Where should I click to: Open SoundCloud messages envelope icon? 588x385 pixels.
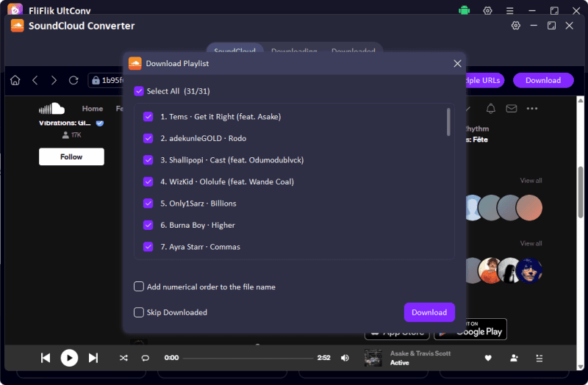click(511, 109)
